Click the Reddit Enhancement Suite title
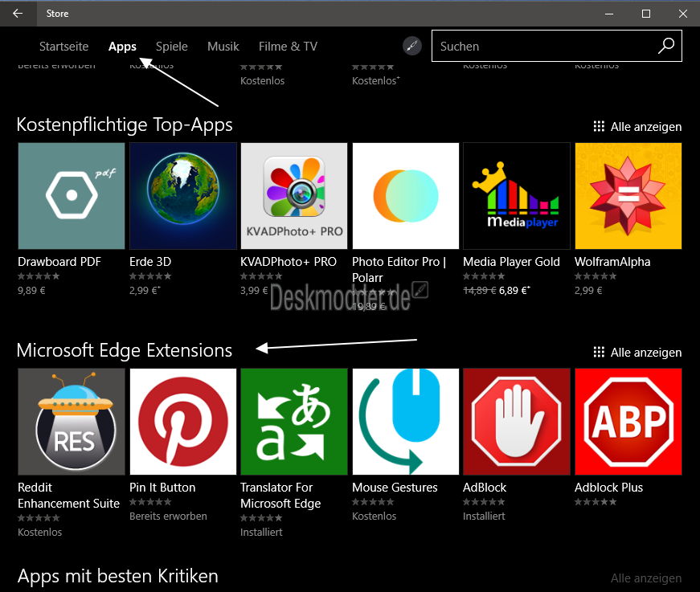This screenshot has height=592, width=700. click(69, 495)
